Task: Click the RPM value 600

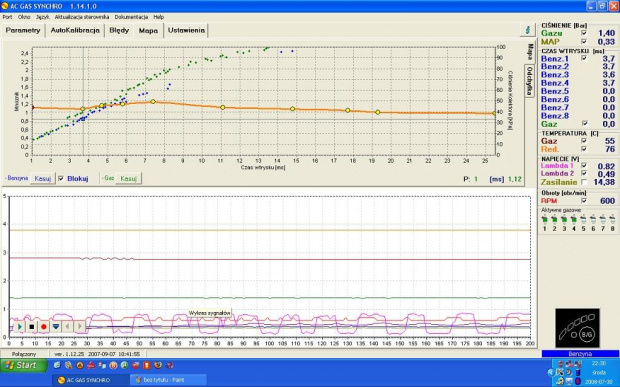Action: coord(607,201)
